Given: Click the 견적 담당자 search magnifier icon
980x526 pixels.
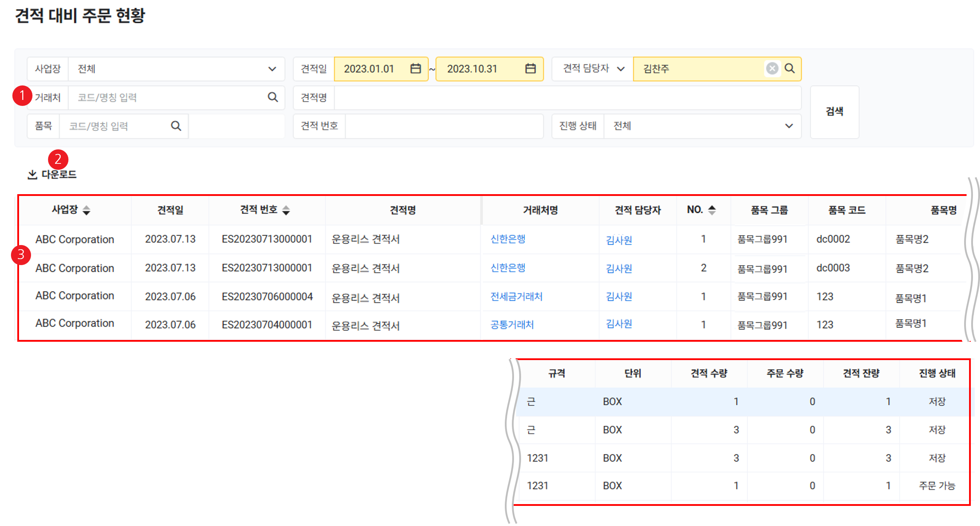Looking at the screenshot, I should [790, 68].
